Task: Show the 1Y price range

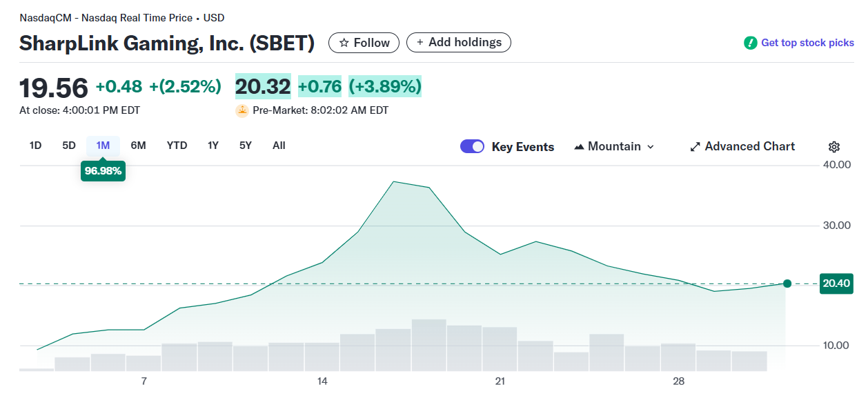Action: pyautogui.click(x=213, y=146)
